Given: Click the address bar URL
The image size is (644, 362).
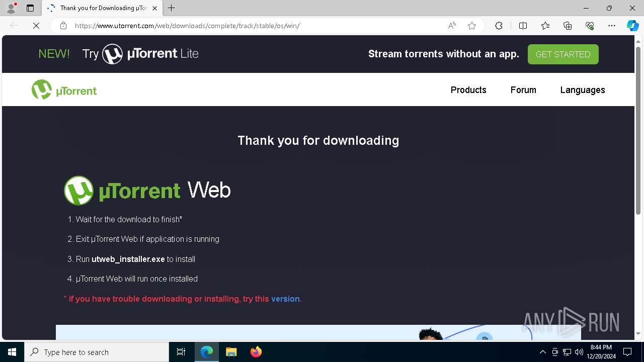Looking at the screenshot, I should pos(187,26).
